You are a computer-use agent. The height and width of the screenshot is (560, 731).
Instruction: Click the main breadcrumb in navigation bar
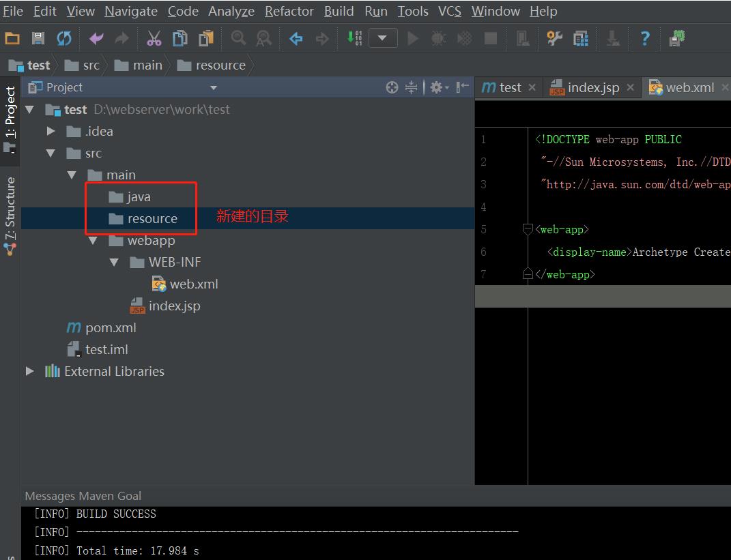[x=139, y=65]
